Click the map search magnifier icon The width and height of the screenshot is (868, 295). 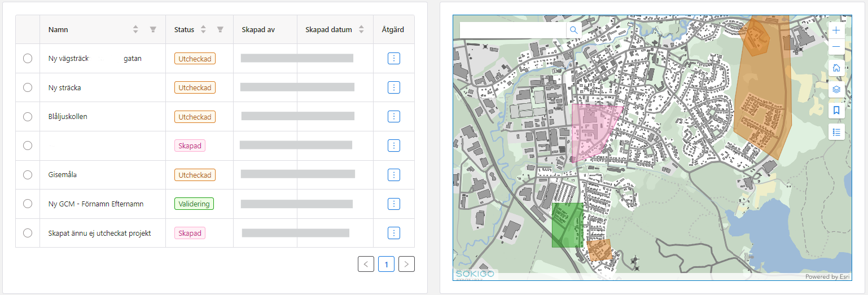coord(573,30)
